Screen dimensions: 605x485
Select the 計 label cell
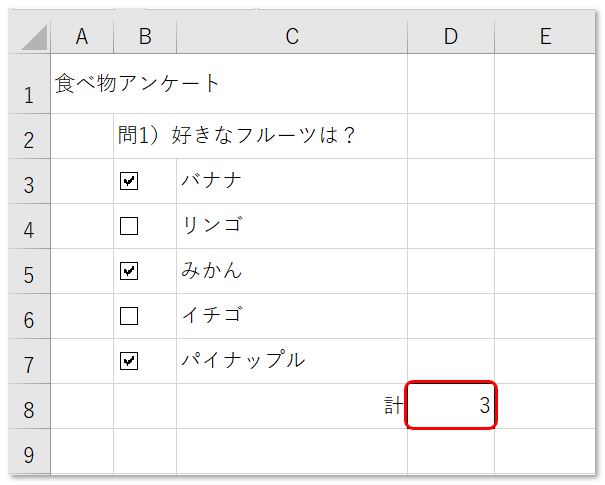point(292,406)
